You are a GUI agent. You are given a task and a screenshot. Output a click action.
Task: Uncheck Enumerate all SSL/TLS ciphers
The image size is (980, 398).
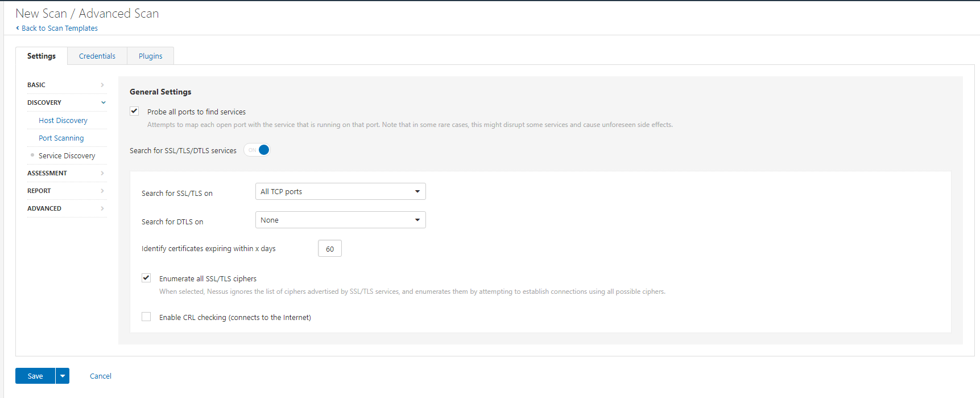[146, 278]
